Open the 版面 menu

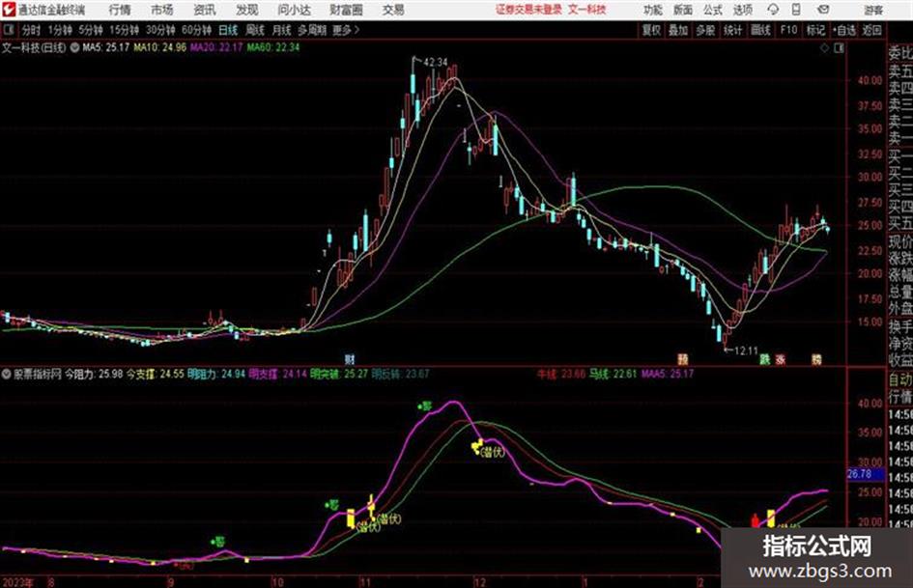point(683,10)
